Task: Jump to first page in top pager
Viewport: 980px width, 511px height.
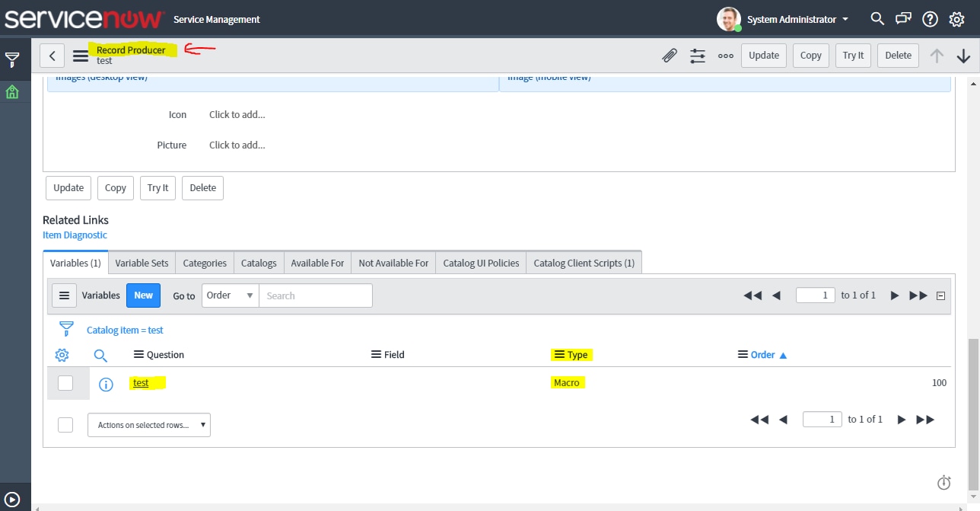Action: pyautogui.click(x=752, y=295)
